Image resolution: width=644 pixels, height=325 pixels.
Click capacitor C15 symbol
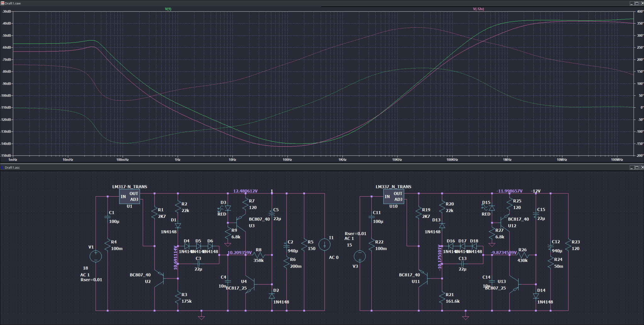(536, 214)
